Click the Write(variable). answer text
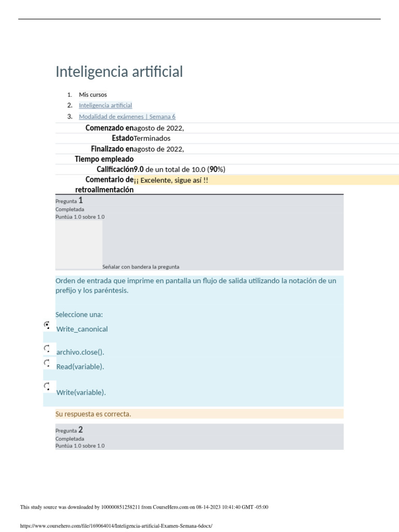This screenshot has height=532, width=399. [x=81, y=393]
